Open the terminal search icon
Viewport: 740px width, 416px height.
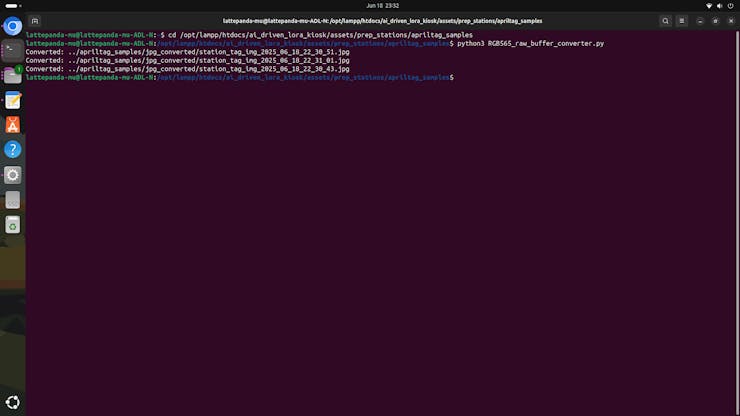[665, 21]
